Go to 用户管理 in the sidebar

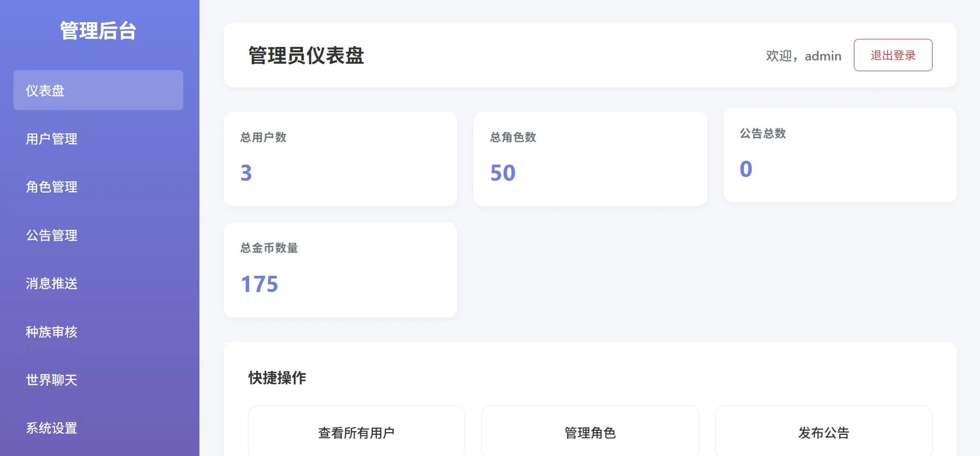(x=52, y=139)
